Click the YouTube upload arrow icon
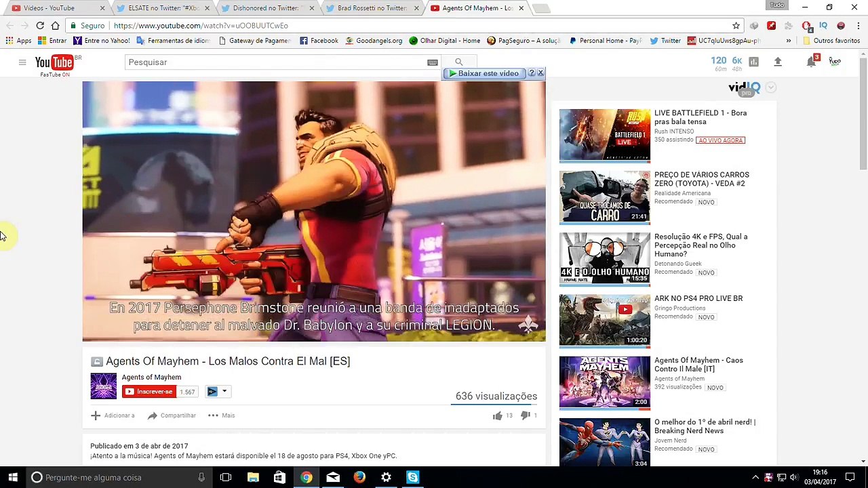The width and height of the screenshot is (868, 488). click(778, 62)
